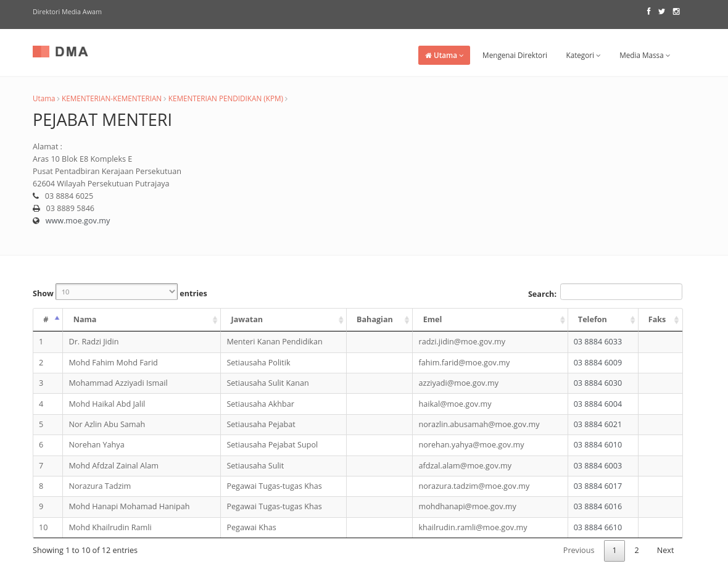This screenshot has height=574, width=728.
Task: Select name Dr. Radzi Jidin
Action: point(94,342)
